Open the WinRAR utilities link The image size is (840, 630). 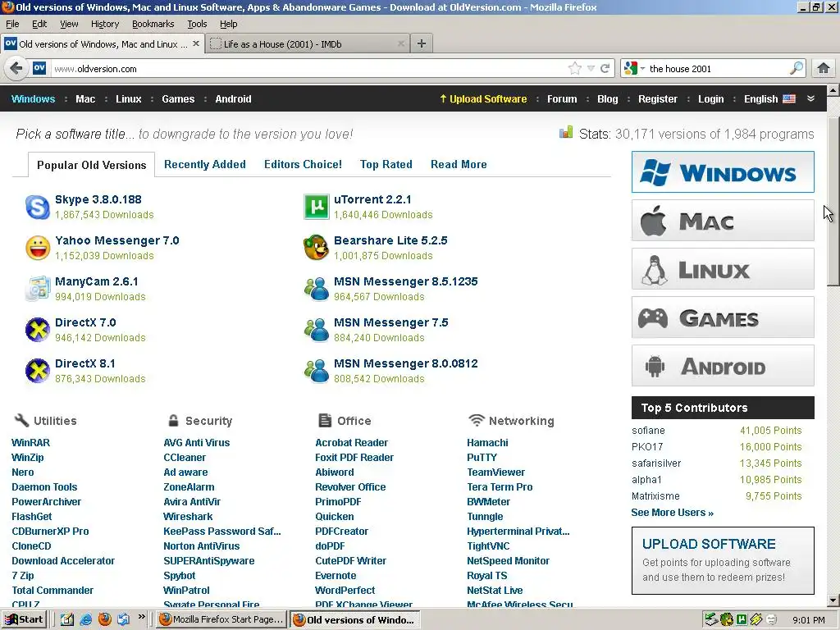[30, 442]
